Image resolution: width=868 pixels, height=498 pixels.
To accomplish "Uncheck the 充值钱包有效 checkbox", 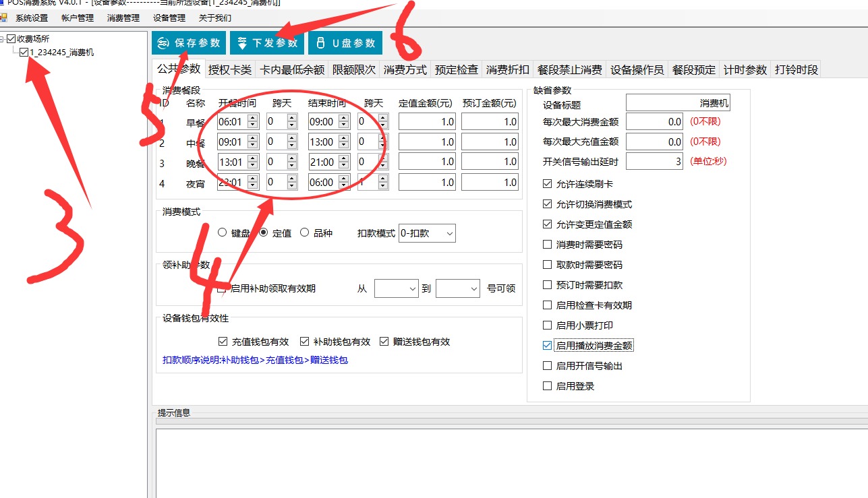I will [223, 342].
